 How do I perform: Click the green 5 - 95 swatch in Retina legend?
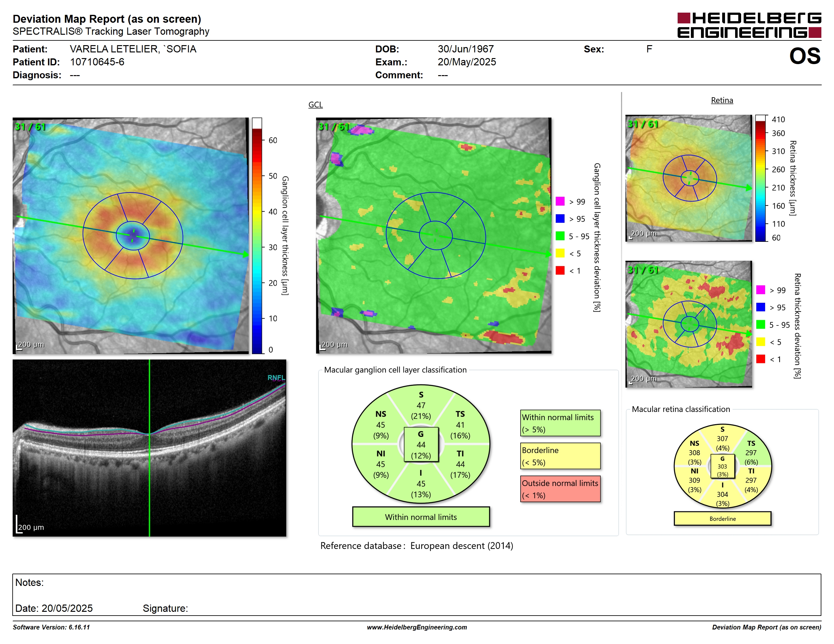pyautogui.click(x=761, y=324)
